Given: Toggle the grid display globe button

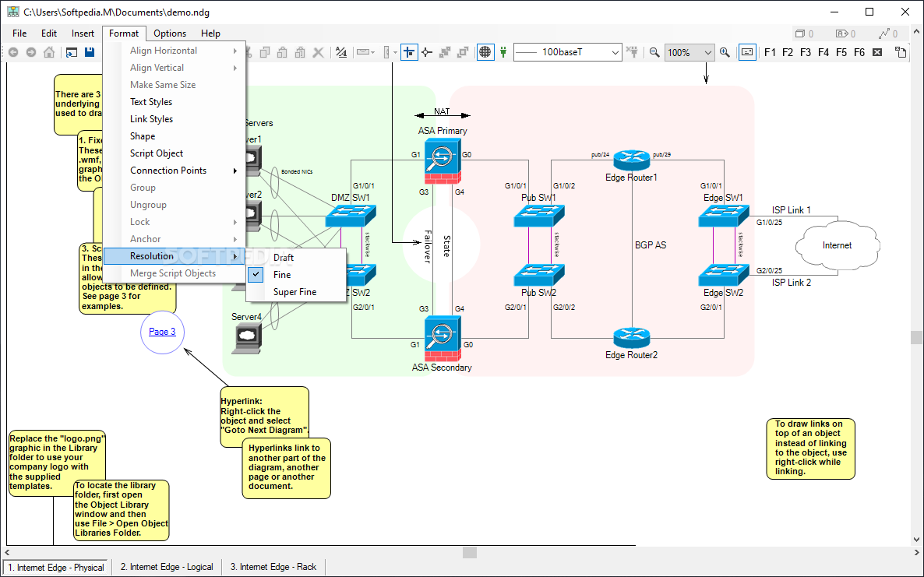Looking at the screenshot, I should pyautogui.click(x=485, y=52).
